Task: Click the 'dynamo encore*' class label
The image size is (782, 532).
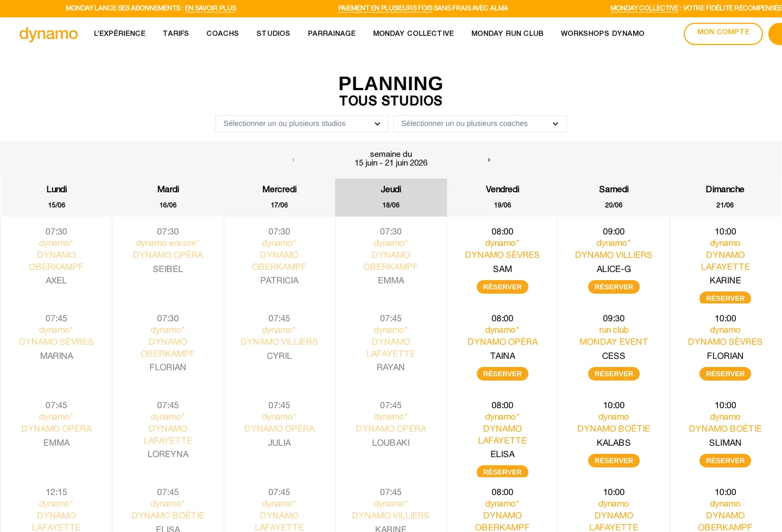Action: coord(168,243)
